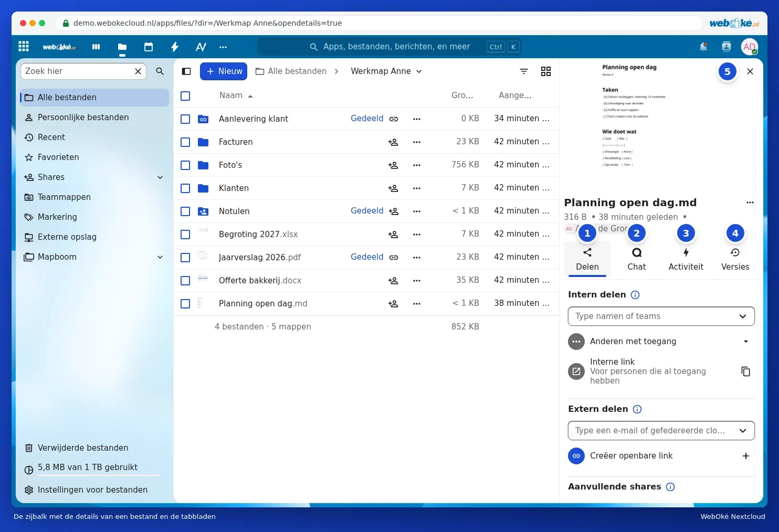Click the Nieuw button

tap(224, 71)
